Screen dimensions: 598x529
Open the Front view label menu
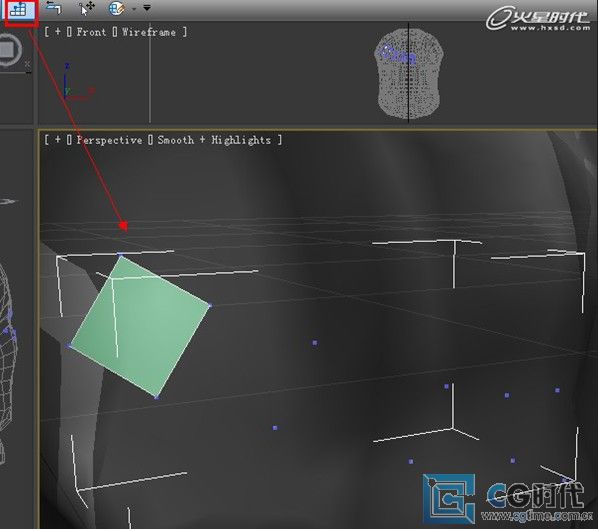click(91, 32)
